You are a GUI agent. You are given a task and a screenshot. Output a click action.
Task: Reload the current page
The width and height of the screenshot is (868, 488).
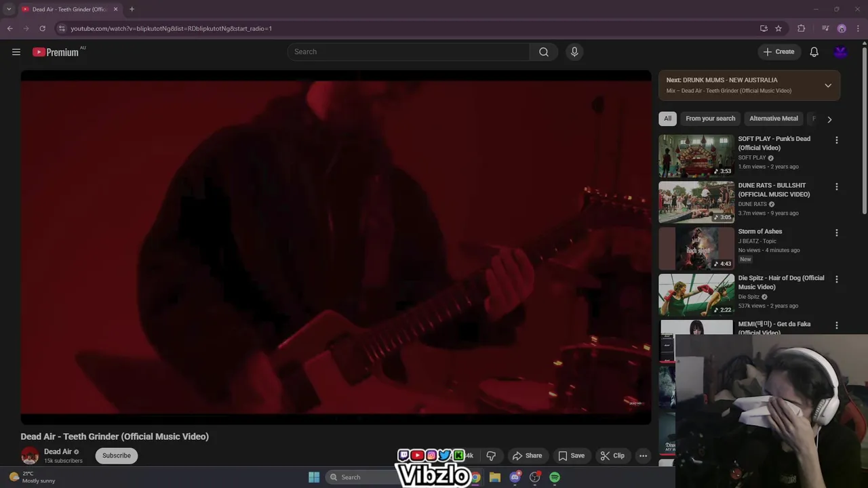tap(42, 28)
